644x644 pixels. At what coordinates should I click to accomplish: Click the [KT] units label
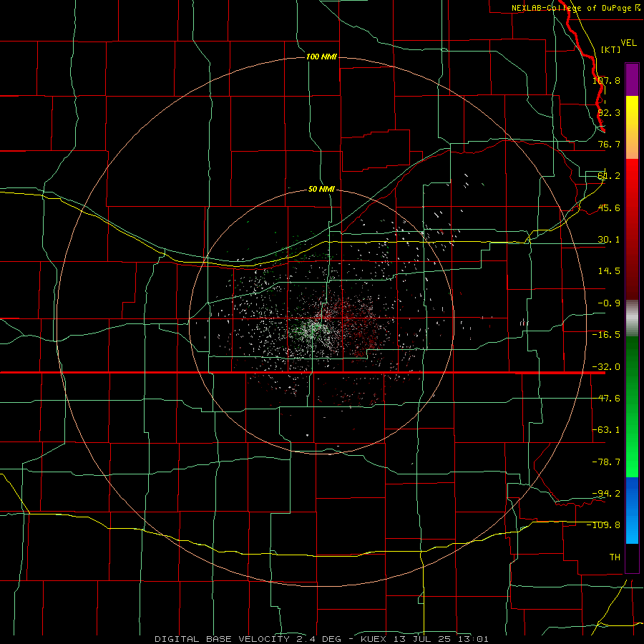coord(610,49)
